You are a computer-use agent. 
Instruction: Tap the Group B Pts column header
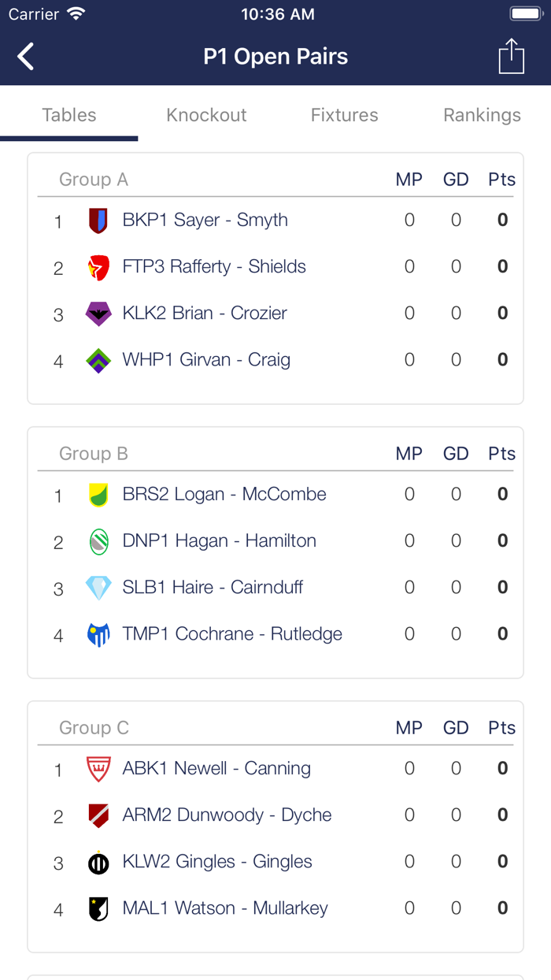click(x=501, y=454)
